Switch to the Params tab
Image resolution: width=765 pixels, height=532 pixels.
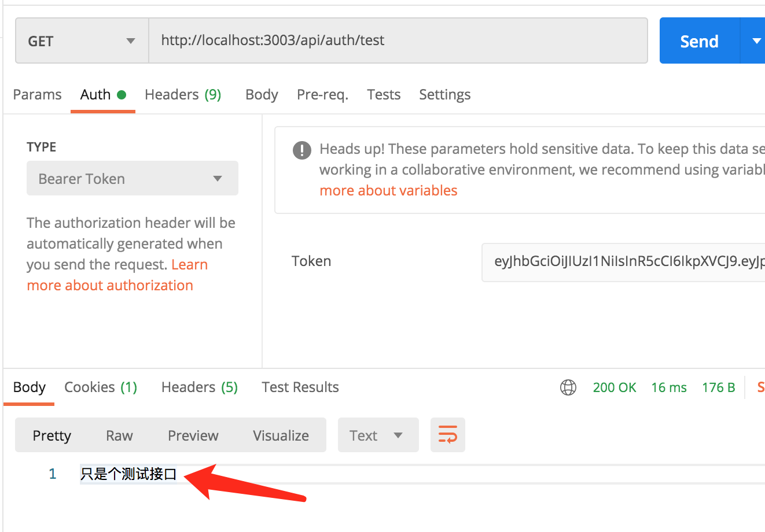coord(37,94)
